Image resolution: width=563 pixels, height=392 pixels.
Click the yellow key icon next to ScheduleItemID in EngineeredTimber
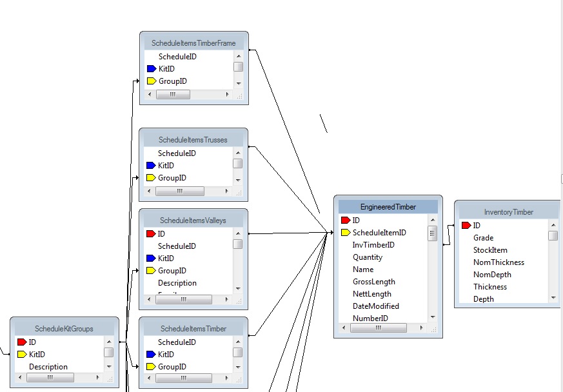pyautogui.click(x=345, y=232)
